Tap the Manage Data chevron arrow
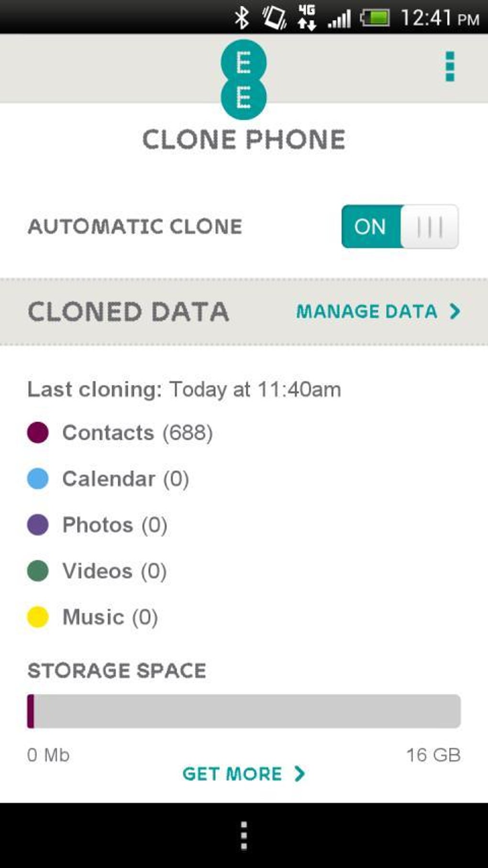 [455, 312]
